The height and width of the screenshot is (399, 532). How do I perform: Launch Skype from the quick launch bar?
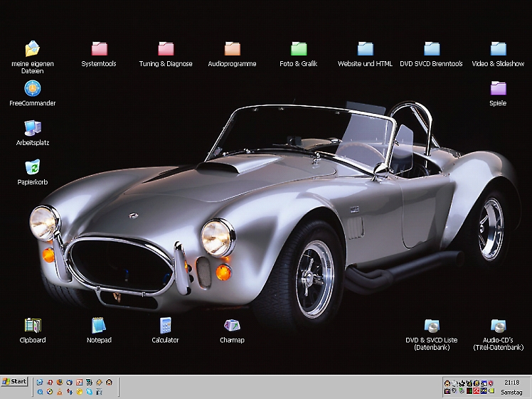pos(89,392)
